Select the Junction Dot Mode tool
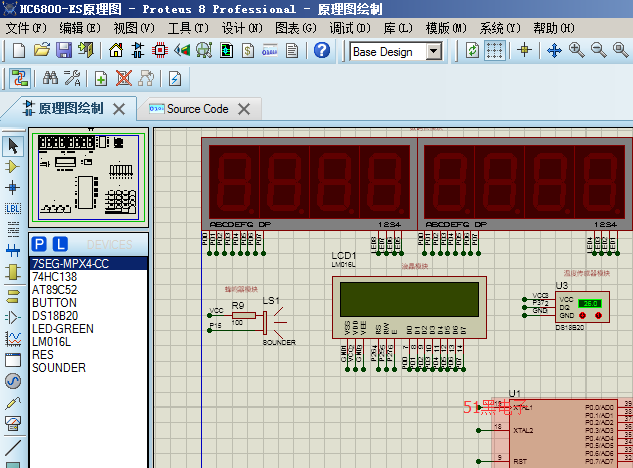Screen dimensions: 633x468 (x=13, y=188)
